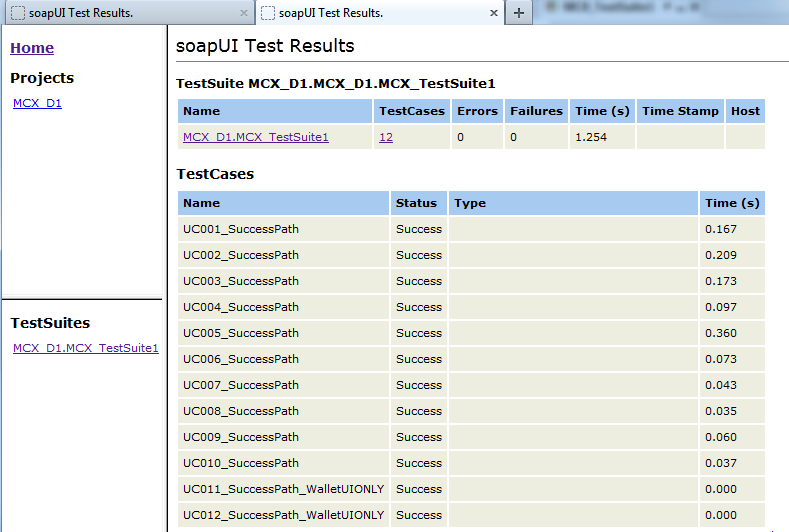Select the UC005_SuccessPath row name
The height and width of the screenshot is (532, 789).
click(x=241, y=333)
